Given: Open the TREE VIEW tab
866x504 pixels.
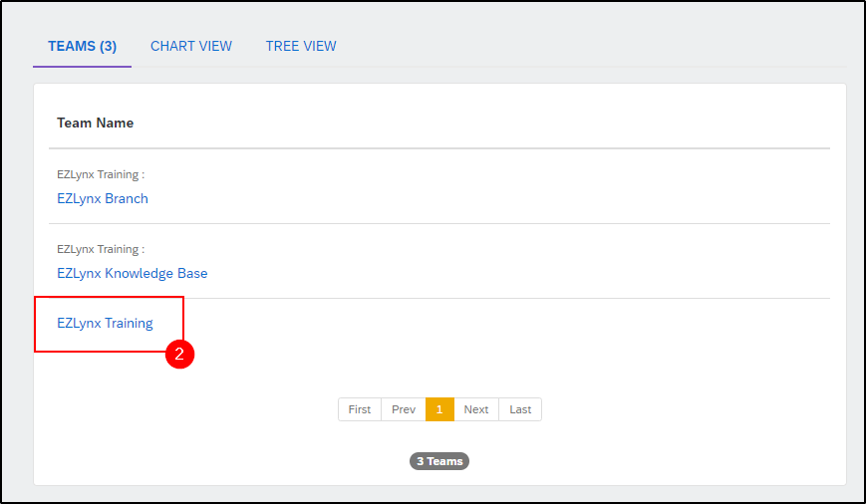Looking at the screenshot, I should [x=301, y=47].
